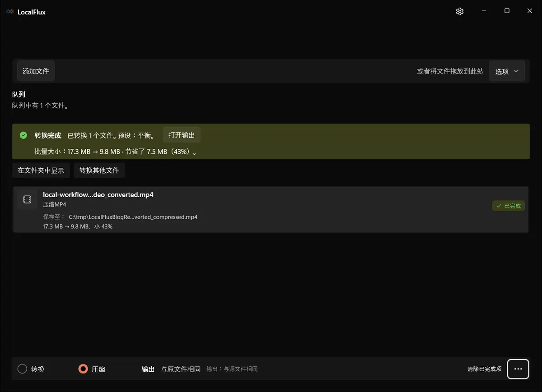Click the 添加文件 button

[x=36, y=71]
